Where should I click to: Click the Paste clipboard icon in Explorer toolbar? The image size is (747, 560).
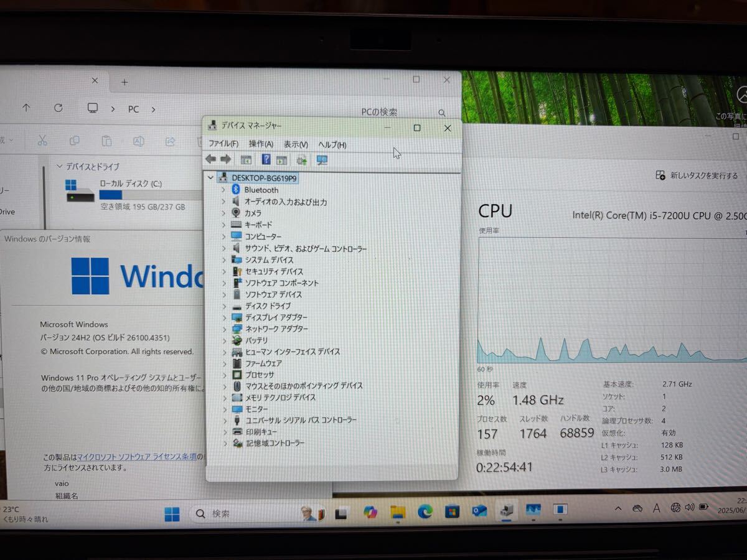[106, 141]
